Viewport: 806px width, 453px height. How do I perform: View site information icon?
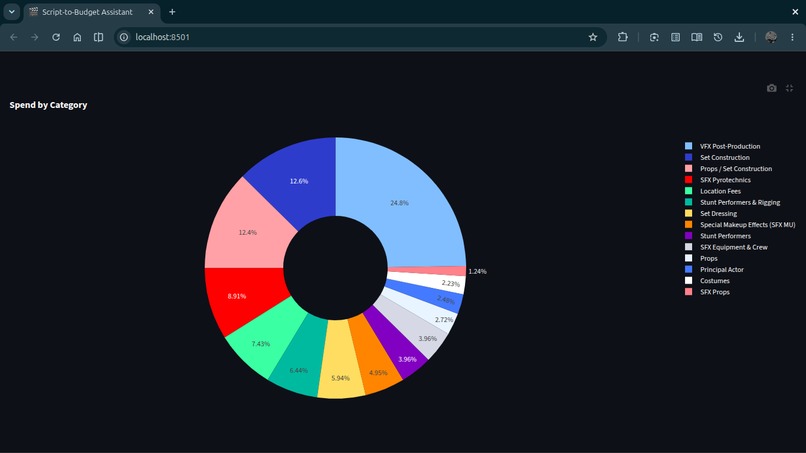coord(124,37)
